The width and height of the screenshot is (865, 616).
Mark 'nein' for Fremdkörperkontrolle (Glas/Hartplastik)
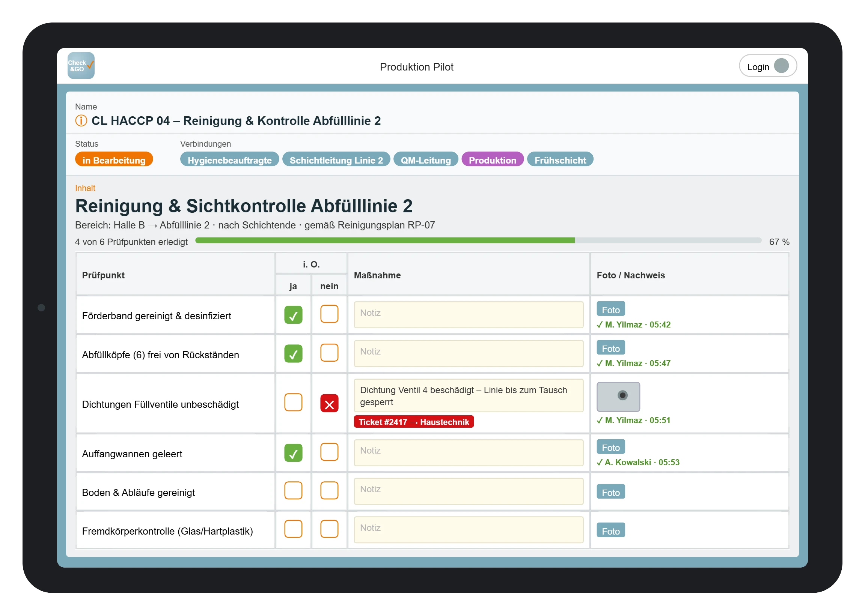[329, 529]
